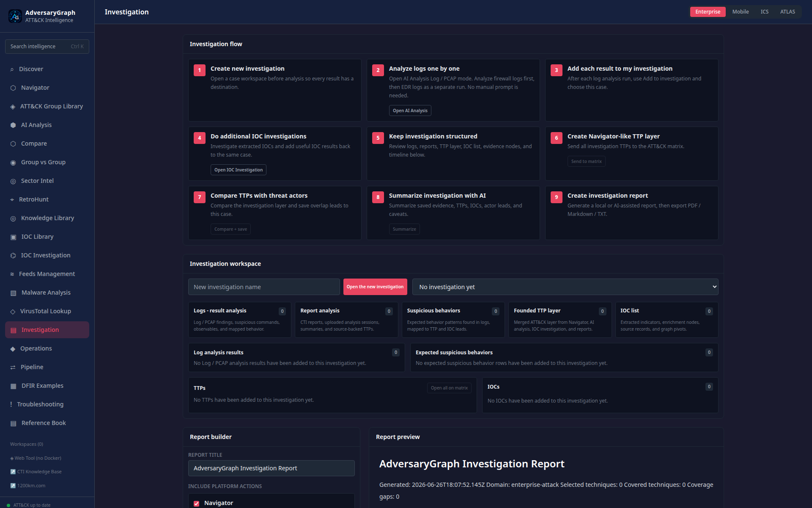Click the IOC Library icon

tap(13, 237)
